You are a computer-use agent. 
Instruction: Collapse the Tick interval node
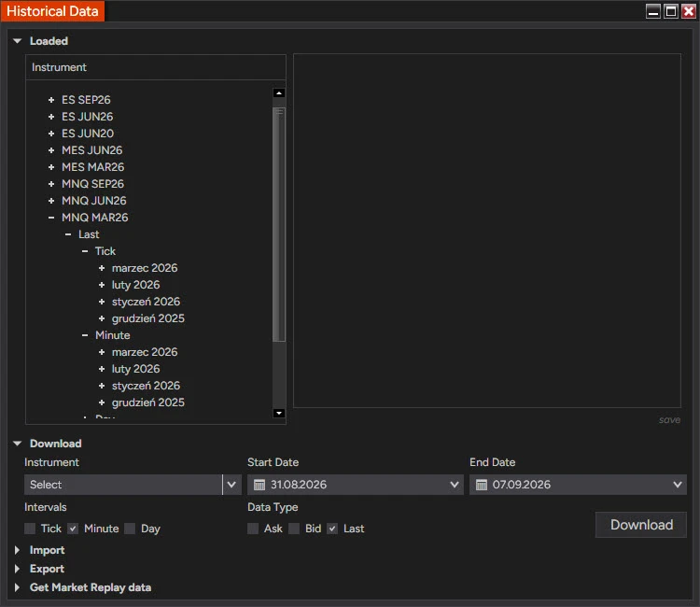85,251
